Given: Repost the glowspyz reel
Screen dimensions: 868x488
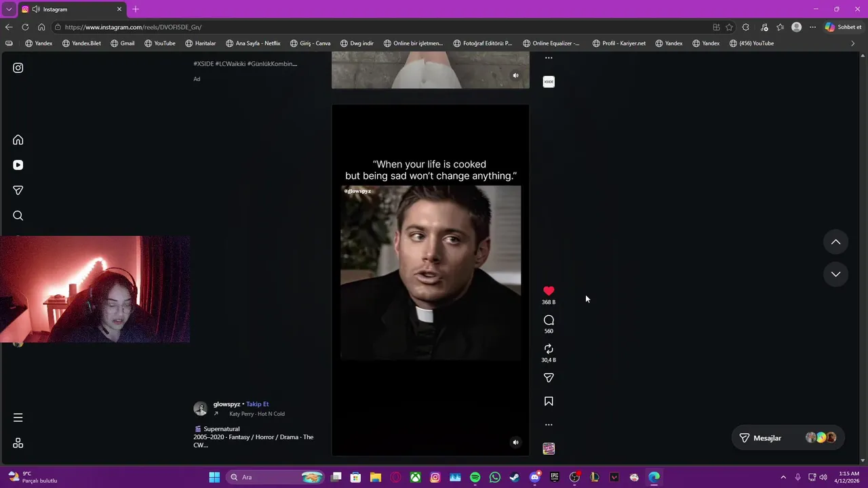Looking at the screenshot, I should [549, 349].
